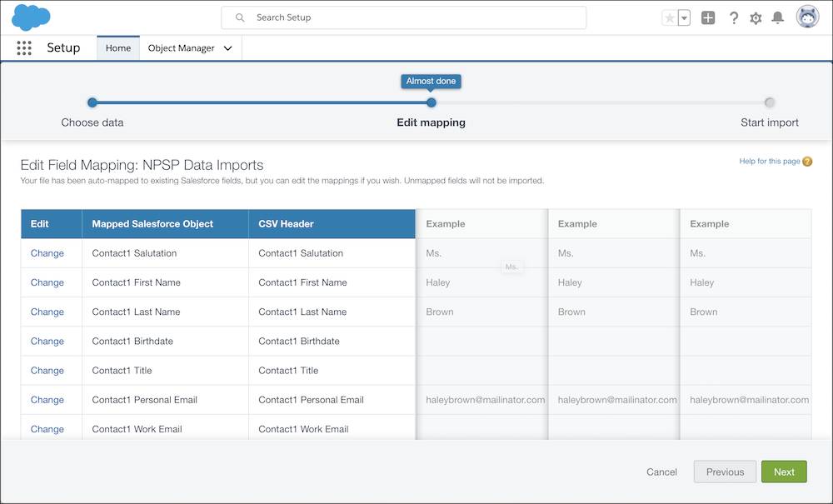This screenshot has width=833, height=504.
Task: Select the first example Haley cell
Action: [481, 282]
